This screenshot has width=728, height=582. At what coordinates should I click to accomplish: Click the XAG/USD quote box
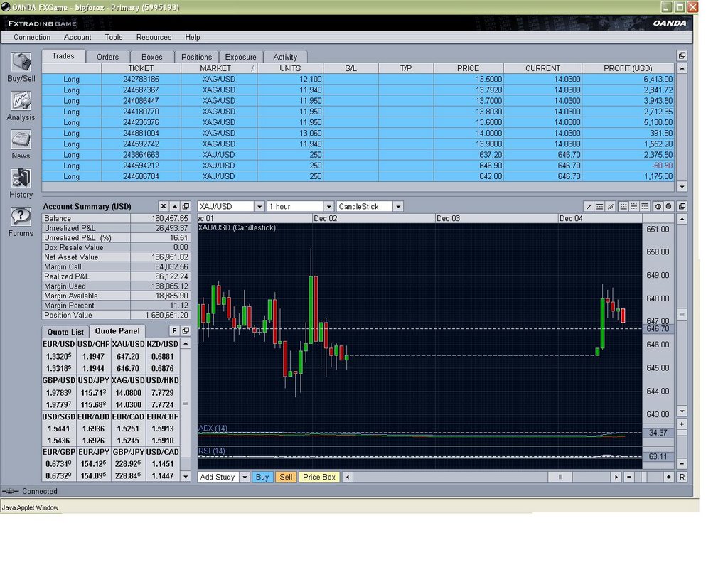coord(128,393)
